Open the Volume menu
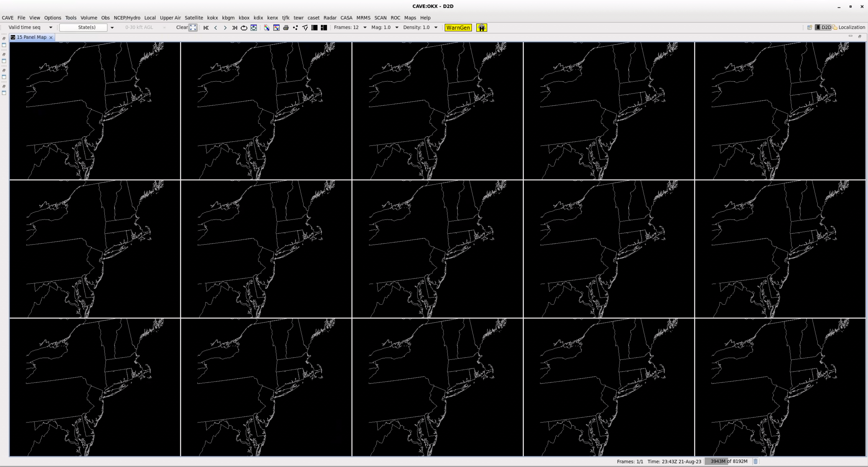 click(89, 18)
